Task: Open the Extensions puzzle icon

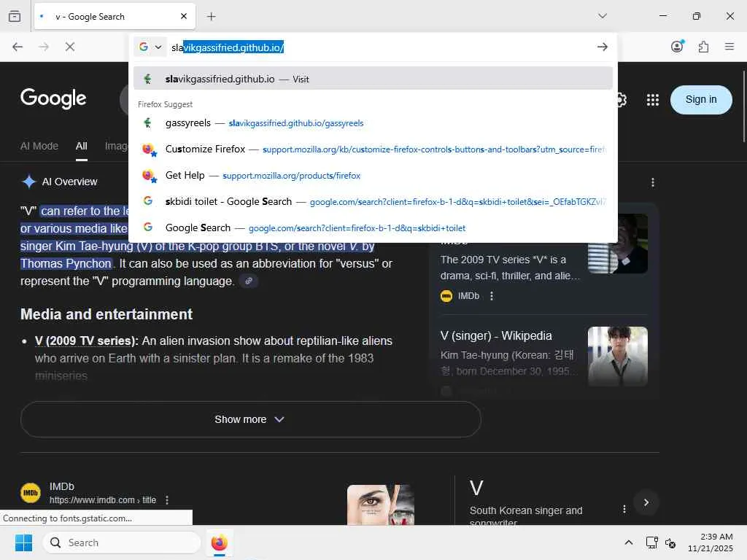Action: coord(703,47)
